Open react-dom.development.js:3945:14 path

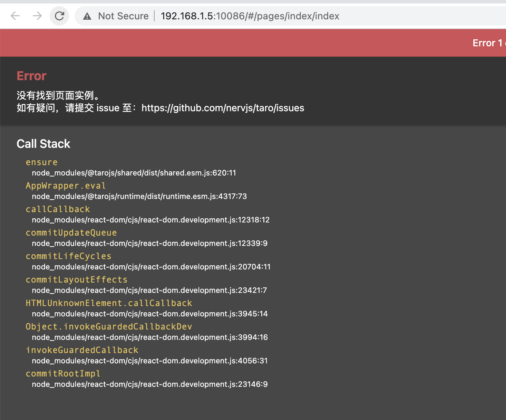[x=150, y=314]
